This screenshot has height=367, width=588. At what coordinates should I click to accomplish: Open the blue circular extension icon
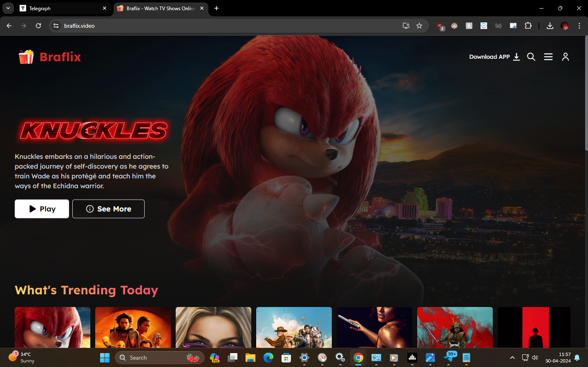[x=484, y=26]
